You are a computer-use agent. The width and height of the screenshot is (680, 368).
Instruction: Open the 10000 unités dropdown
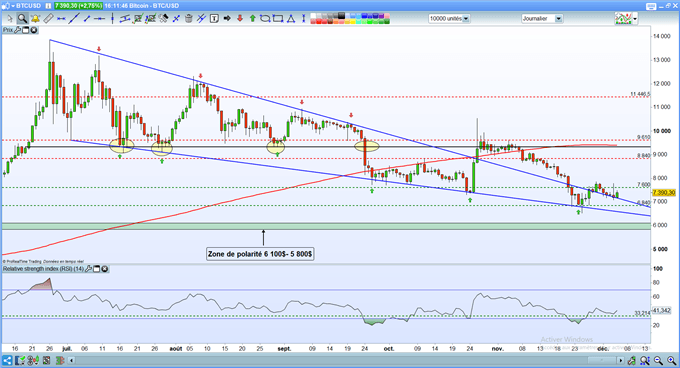449,19
